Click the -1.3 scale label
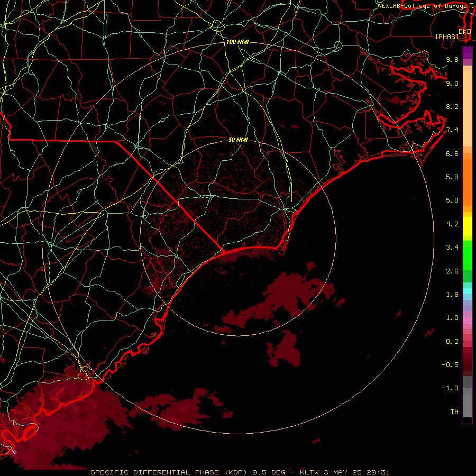The height and width of the screenshot is (476, 476). pos(450,388)
